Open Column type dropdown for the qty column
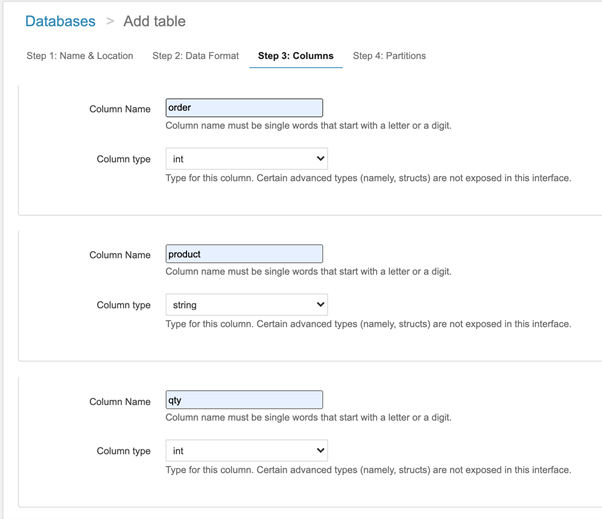Viewport: 602px width, 519px height. (246, 451)
